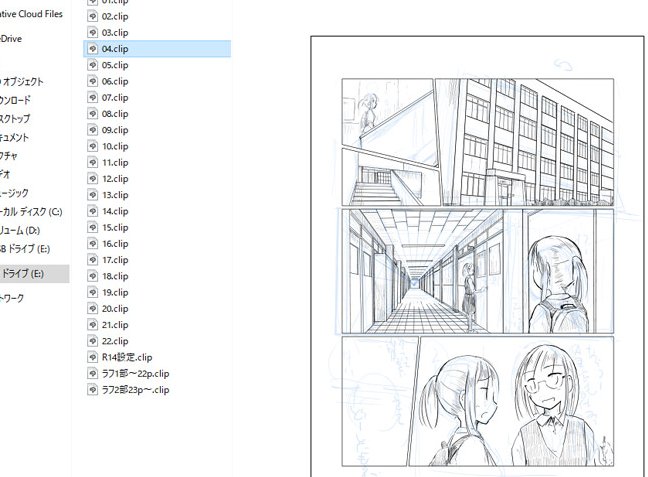Click the 07.clip file icon
The height and width of the screenshot is (477, 648).
point(93,98)
